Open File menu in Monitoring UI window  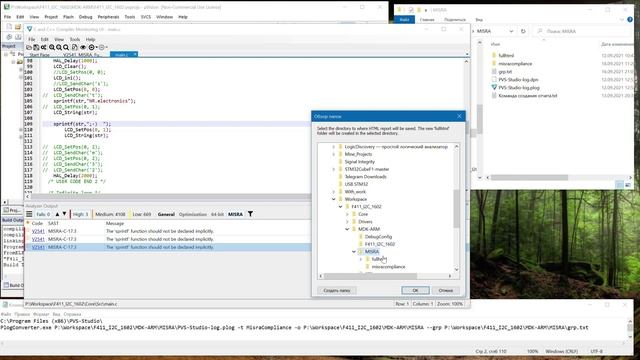[x=31, y=39]
